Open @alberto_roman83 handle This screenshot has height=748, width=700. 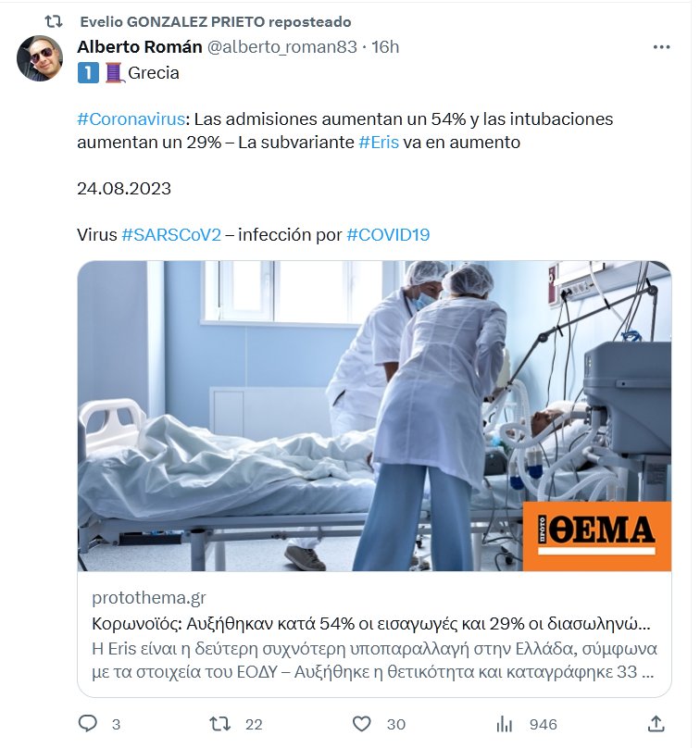[282, 46]
